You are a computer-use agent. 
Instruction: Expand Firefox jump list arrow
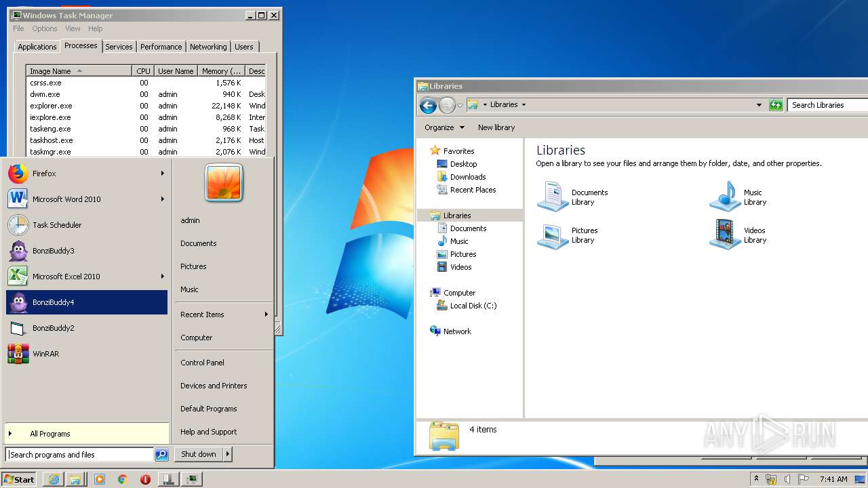[163, 174]
